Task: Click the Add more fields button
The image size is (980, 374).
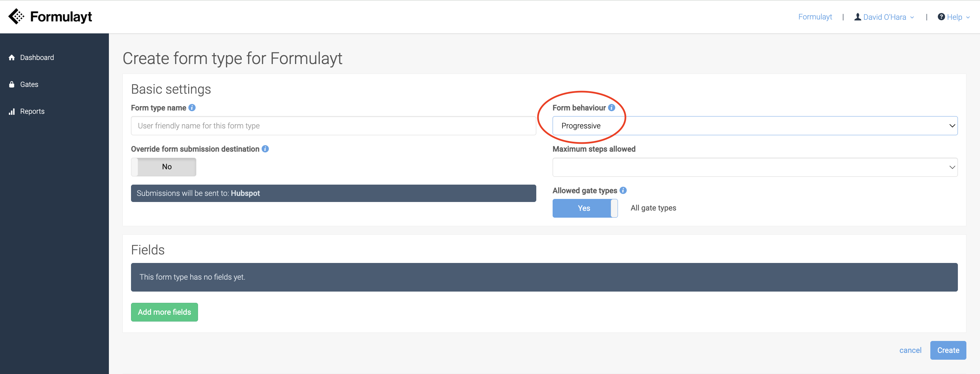Action: tap(164, 312)
